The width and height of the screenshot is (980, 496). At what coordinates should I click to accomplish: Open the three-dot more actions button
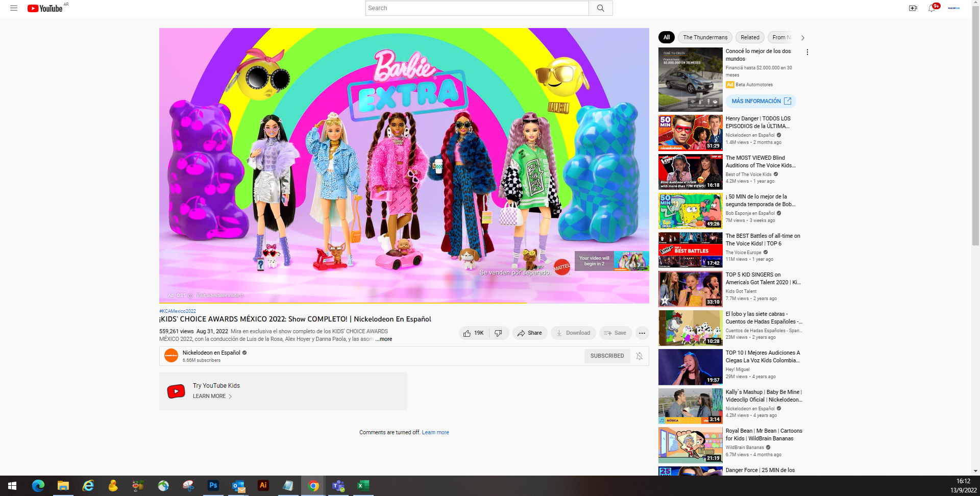point(642,333)
